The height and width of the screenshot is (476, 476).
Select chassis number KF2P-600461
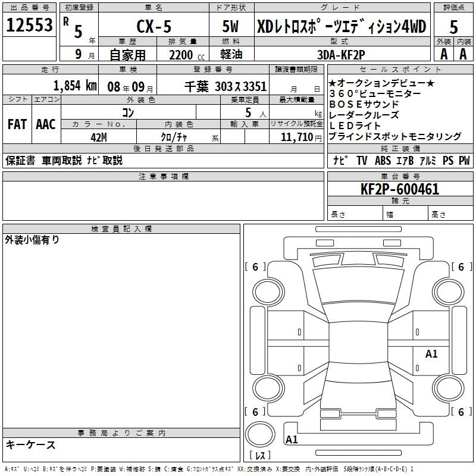click(x=400, y=189)
